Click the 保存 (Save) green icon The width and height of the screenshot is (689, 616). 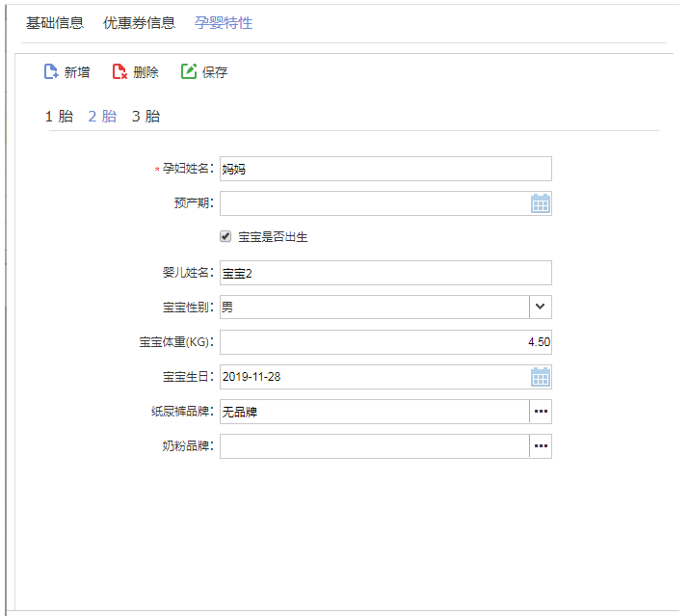pyautogui.click(x=189, y=72)
